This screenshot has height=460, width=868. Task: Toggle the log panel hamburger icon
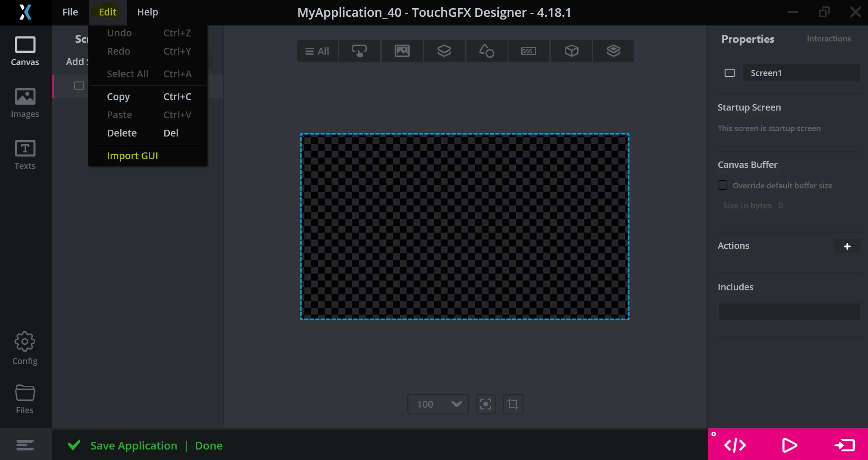(x=25, y=445)
